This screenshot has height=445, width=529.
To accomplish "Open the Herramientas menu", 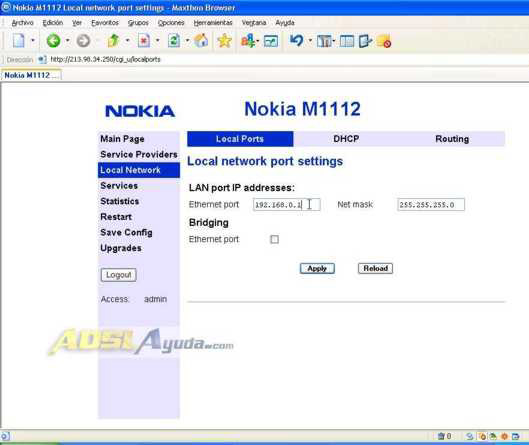I will 213,23.
